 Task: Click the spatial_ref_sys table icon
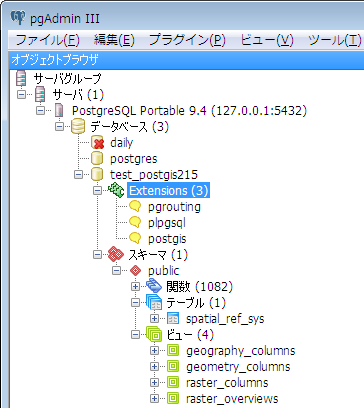(173, 319)
